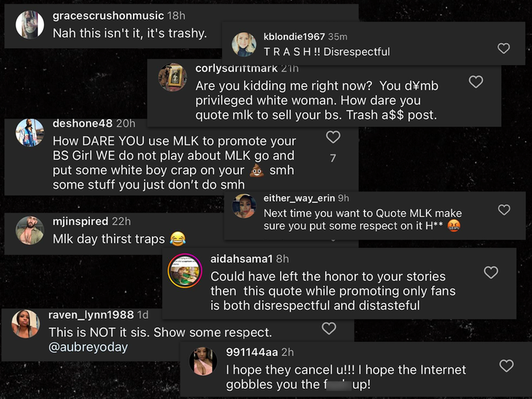
Task: View corlysdriftmark's profile photo
Action: [x=173, y=77]
